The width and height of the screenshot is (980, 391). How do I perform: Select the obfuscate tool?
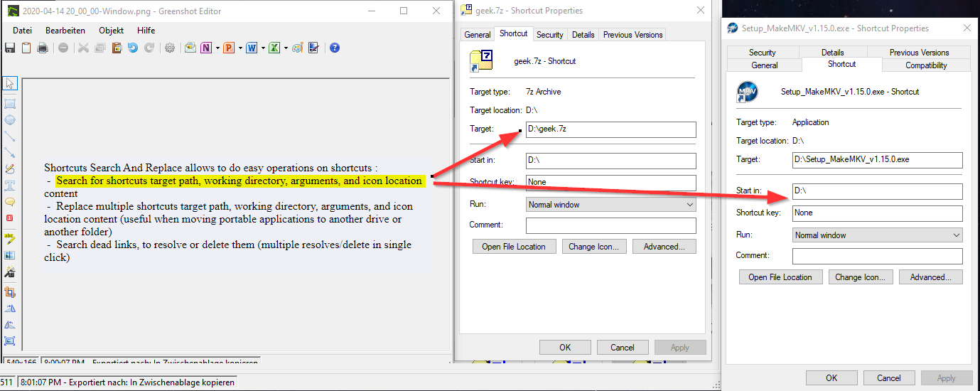point(10,255)
